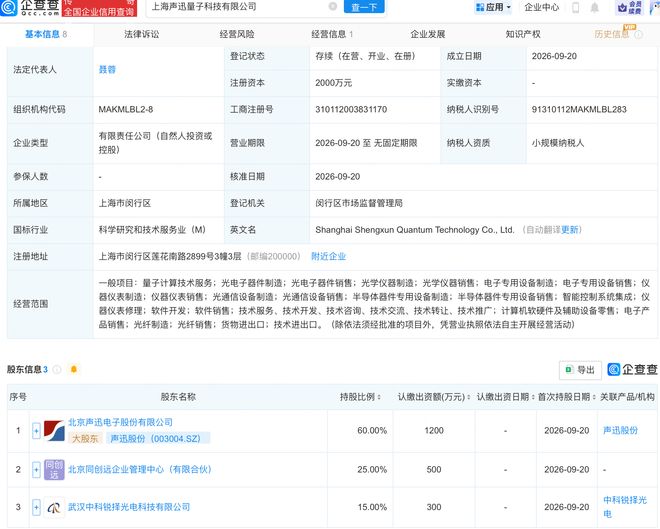
Task: Open related product 中科锐择光电 link
Action: coord(625,507)
